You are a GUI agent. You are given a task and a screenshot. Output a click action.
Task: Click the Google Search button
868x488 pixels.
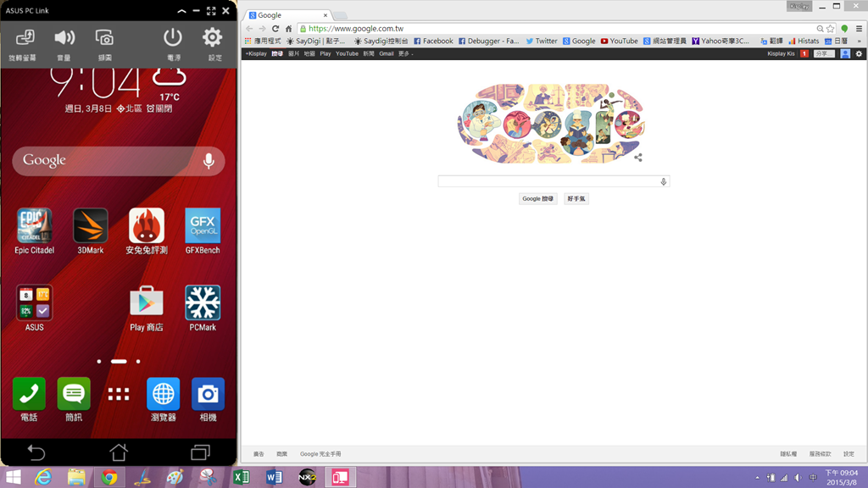click(x=537, y=198)
